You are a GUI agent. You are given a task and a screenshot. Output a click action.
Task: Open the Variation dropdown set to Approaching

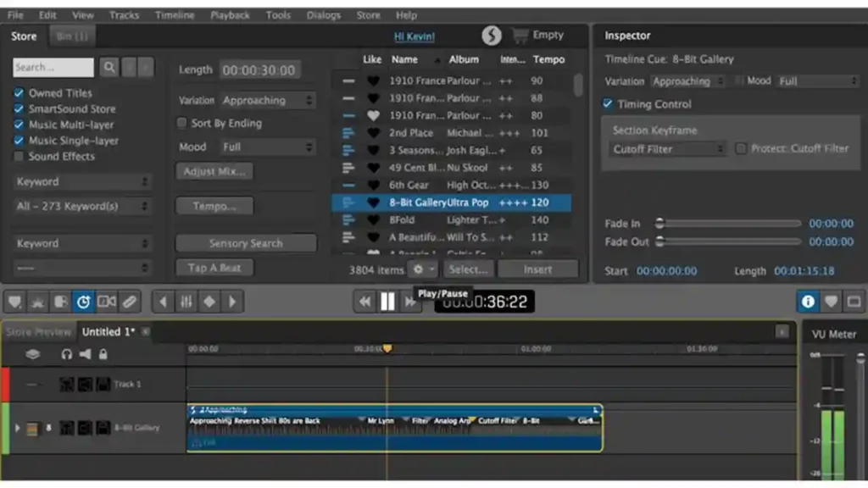(268, 100)
